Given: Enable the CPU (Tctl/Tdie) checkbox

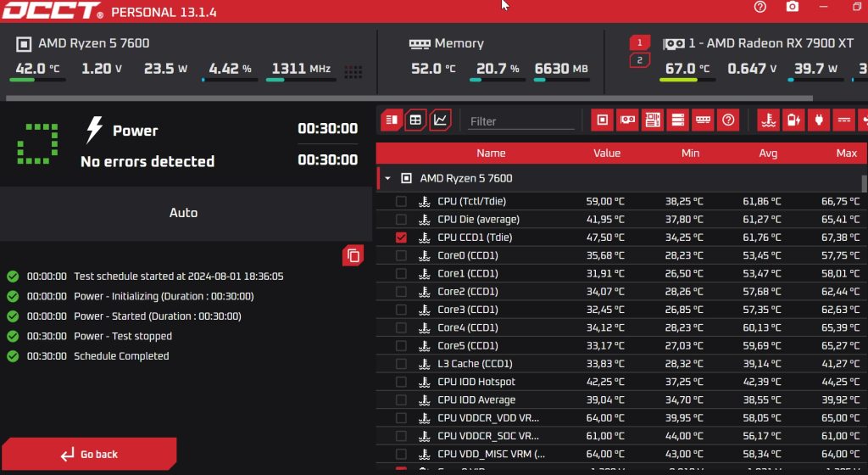Looking at the screenshot, I should (401, 202).
